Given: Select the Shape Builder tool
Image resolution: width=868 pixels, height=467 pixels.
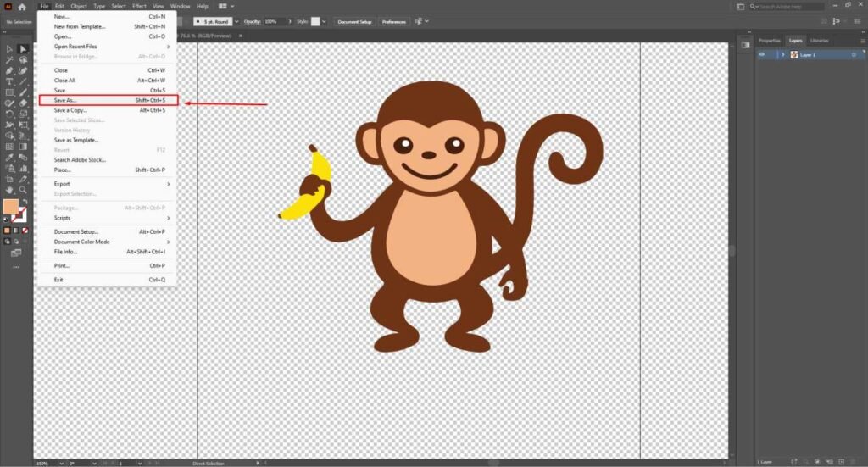Looking at the screenshot, I should [x=9, y=136].
